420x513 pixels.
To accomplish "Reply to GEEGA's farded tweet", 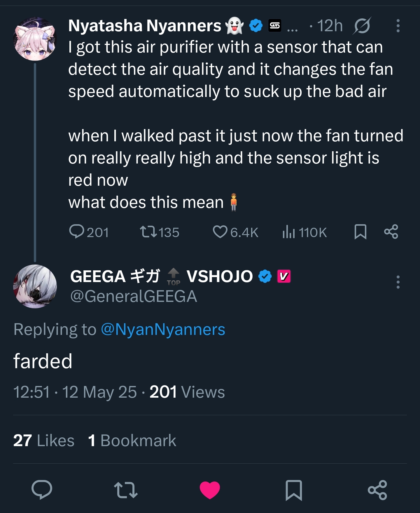I will click(x=42, y=490).
